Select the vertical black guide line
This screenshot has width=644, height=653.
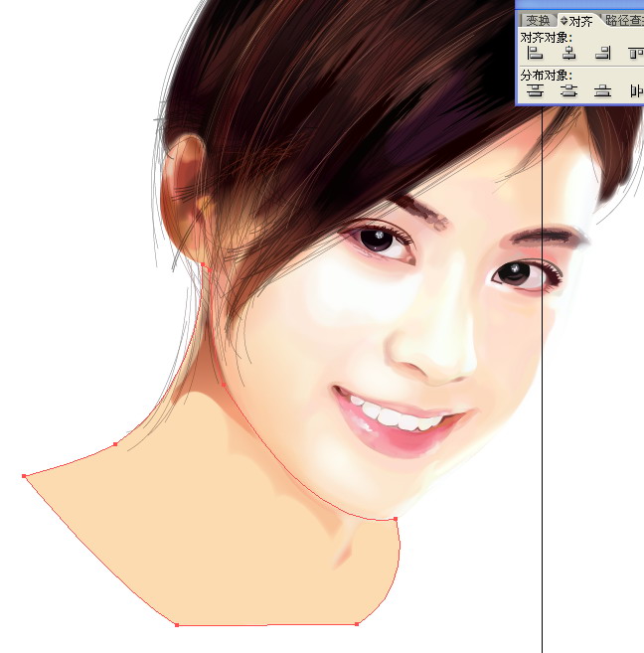(542, 398)
